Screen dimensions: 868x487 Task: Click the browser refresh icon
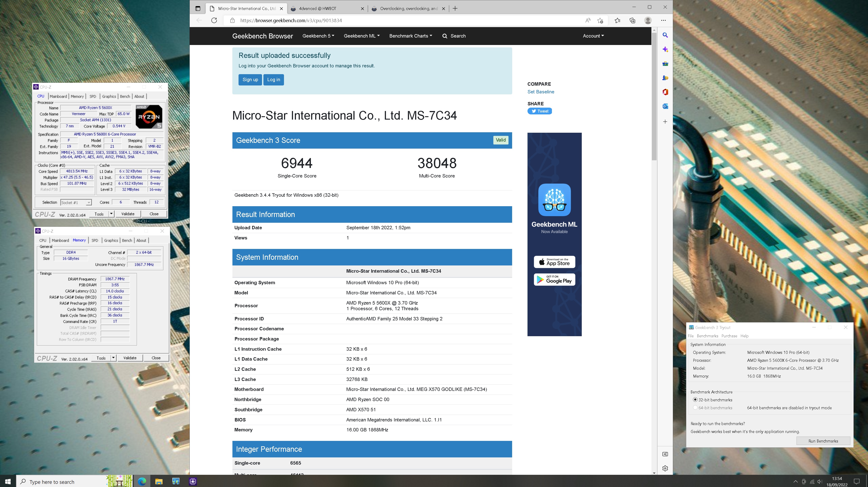pos(214,21)
